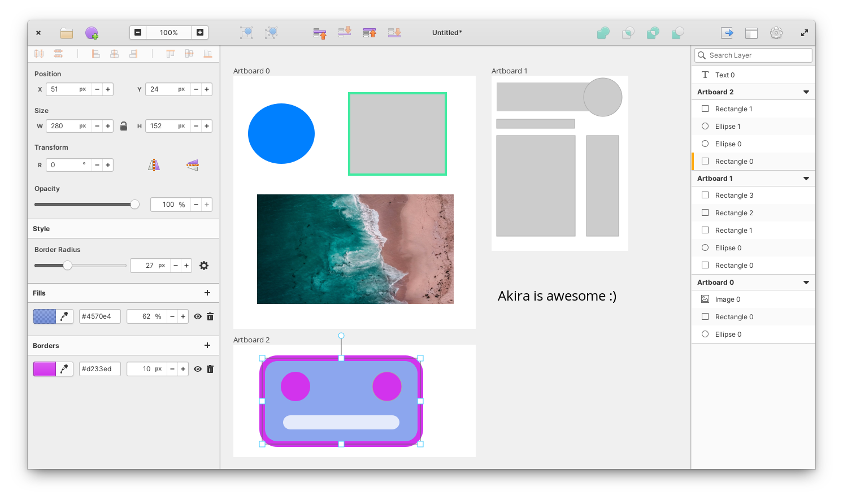Screen dimensions: 843x504
Task: Toggle the size ratio lock
Action: tap(124, 126)
